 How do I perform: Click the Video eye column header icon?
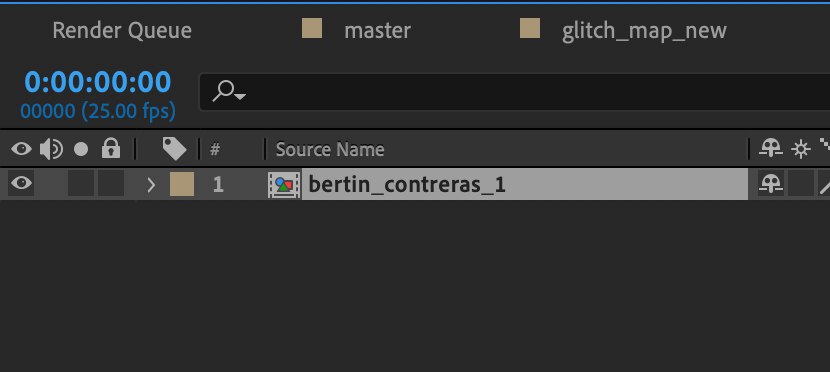coord(21,149)
